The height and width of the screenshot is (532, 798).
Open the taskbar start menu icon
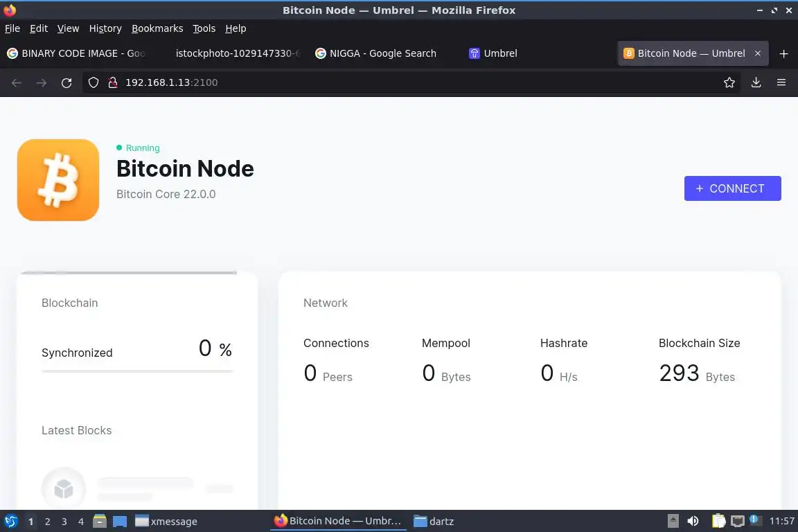pyautogui.click(x=10, y=522)
